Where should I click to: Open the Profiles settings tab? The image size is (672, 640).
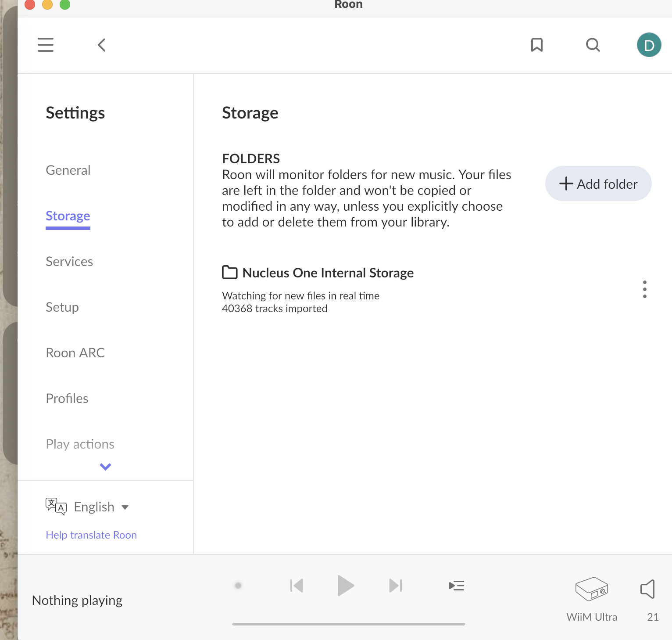point(67,399)
